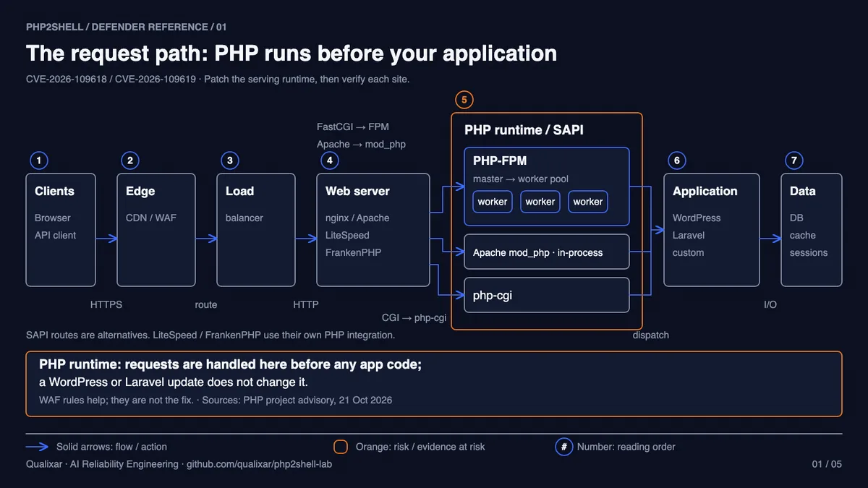868x488 pixels.
Task: Click the 'I/O' label
Action: point(770,304)
